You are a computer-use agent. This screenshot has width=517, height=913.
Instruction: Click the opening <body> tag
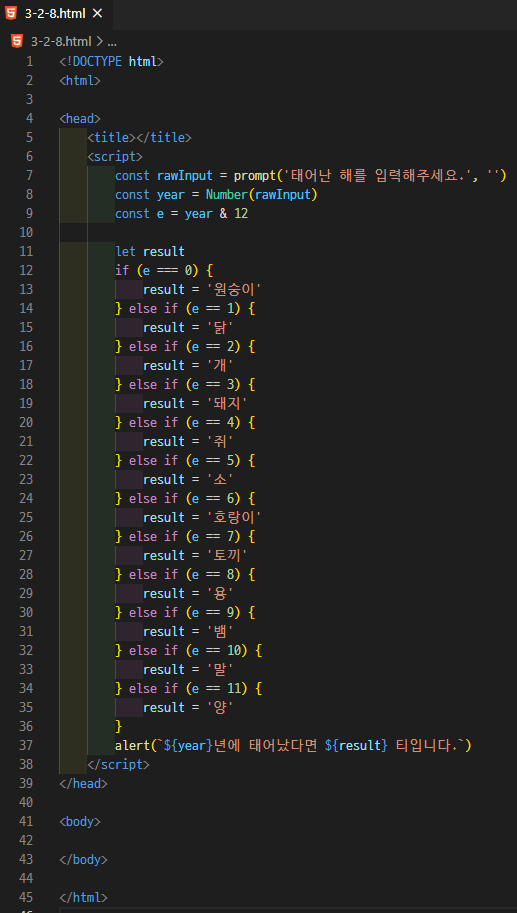click(80, 821)
